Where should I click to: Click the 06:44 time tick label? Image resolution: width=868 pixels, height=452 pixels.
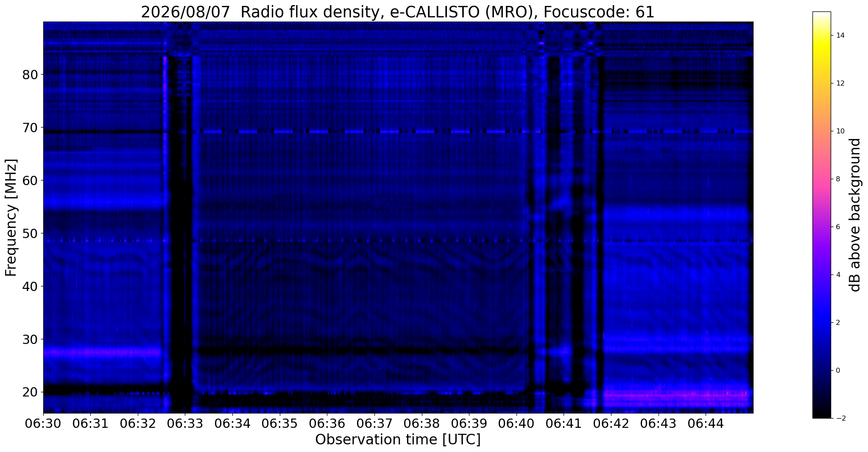tap(706, 423)
